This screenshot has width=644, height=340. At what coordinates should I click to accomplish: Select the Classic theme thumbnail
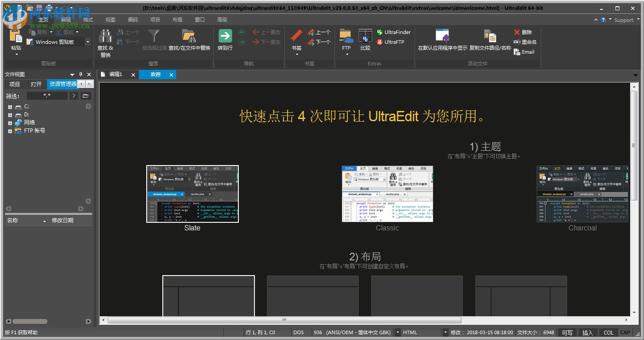pos(387,194)
